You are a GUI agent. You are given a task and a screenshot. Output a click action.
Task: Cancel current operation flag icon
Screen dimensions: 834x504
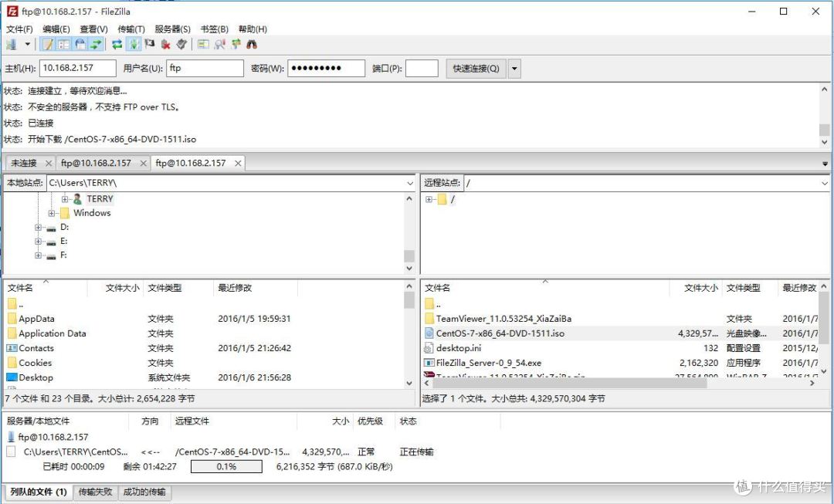coord(150,45)
